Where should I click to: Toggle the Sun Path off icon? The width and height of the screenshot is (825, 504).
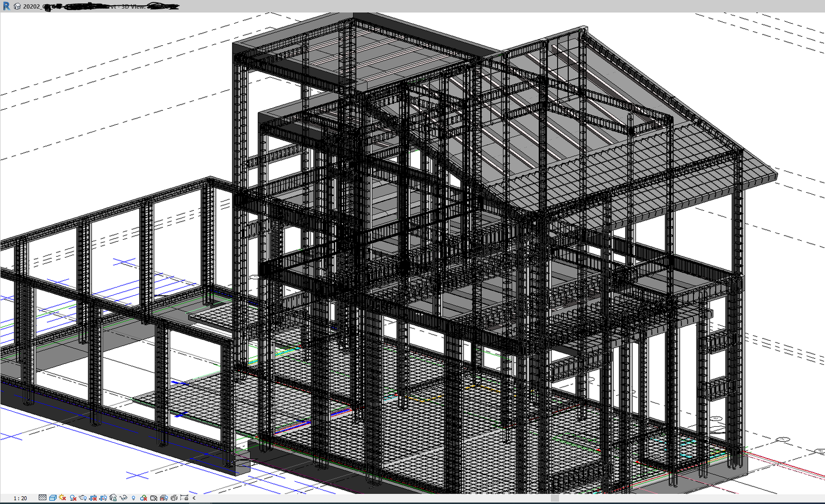[x=62, y=498]
